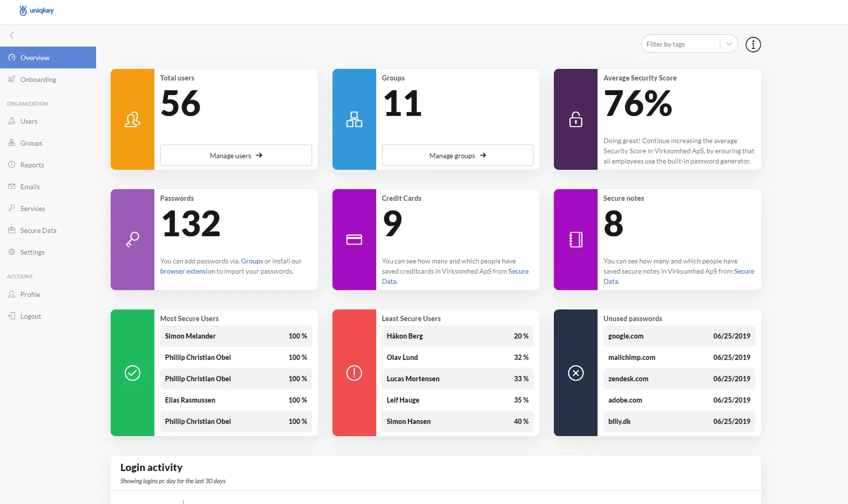Click the orange Total users icon tile

tap(133, 119)
